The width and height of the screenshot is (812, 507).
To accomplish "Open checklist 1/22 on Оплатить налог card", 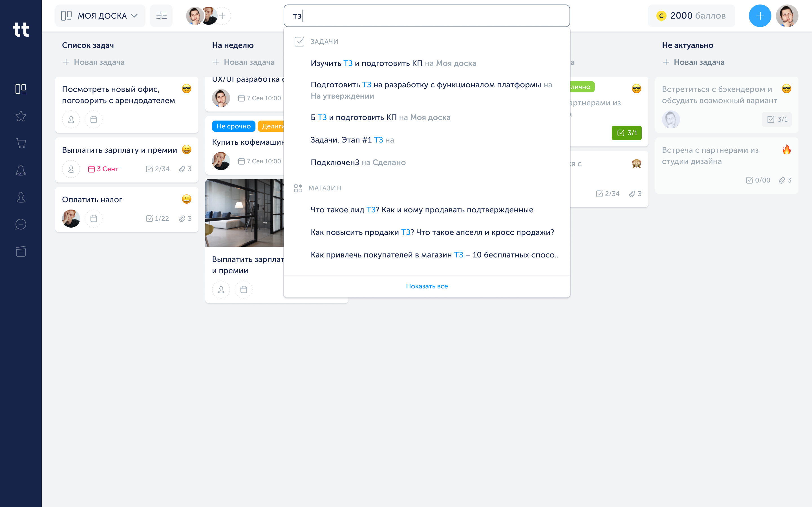I will click(x=157, y=219).
